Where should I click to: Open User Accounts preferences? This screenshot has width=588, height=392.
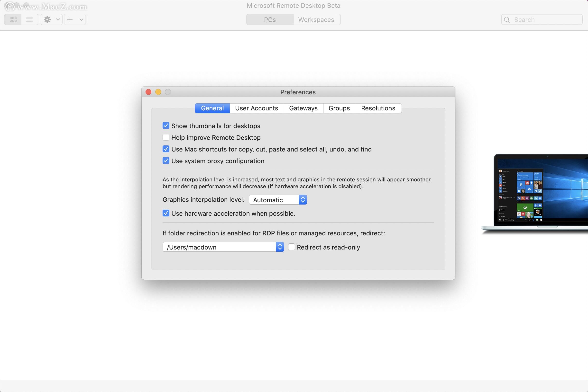(257, 108)
